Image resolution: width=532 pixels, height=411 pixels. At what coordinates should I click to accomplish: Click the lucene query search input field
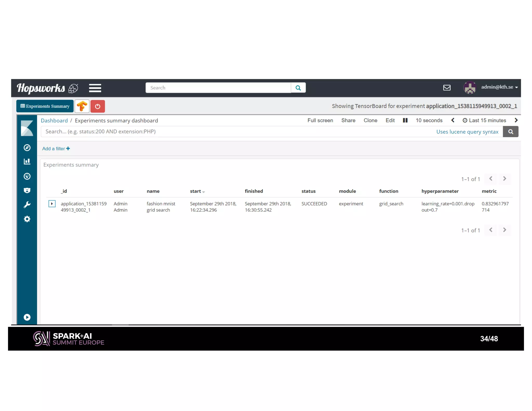[234, 131]
